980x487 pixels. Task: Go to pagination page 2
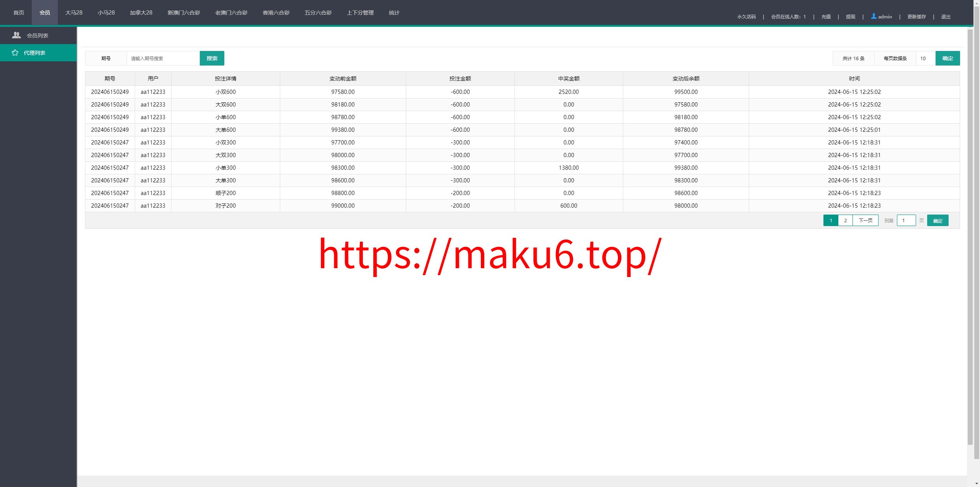tap(845, 220)
